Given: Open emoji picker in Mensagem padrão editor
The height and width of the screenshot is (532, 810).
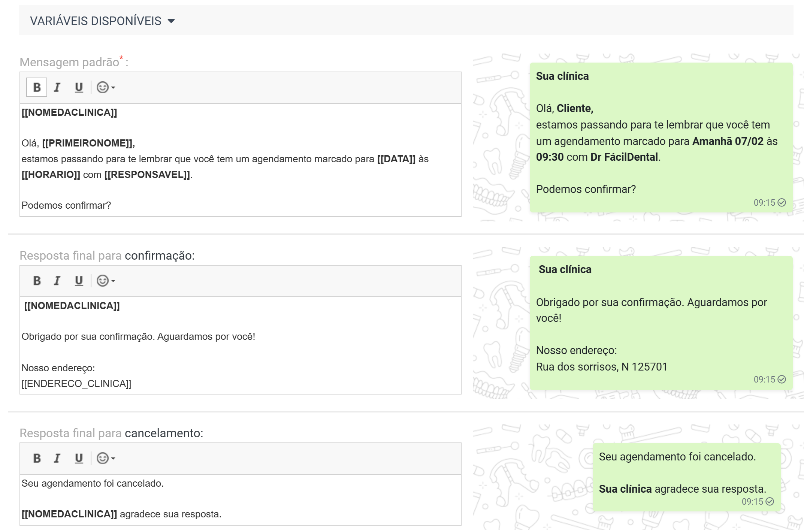Looking at the screenshot, I should [x=106, y=87].
